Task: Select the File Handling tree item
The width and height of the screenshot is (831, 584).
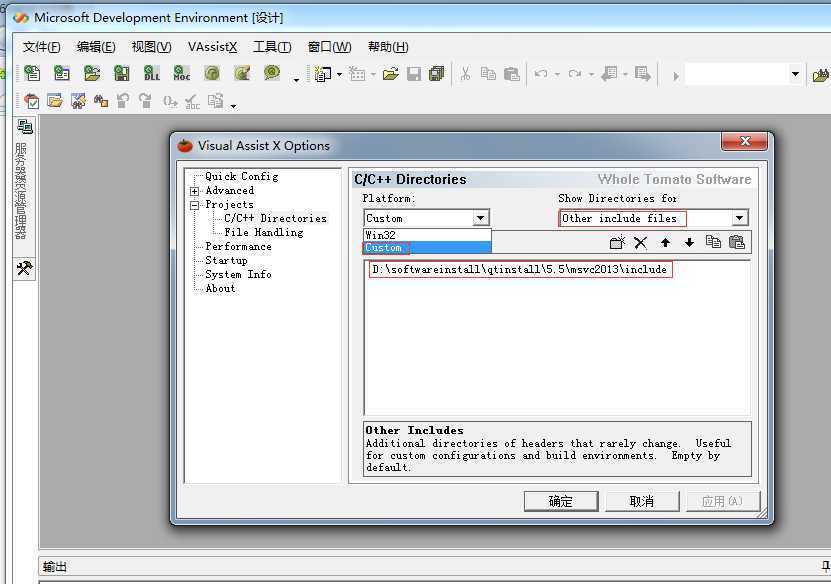Action: 263,232
